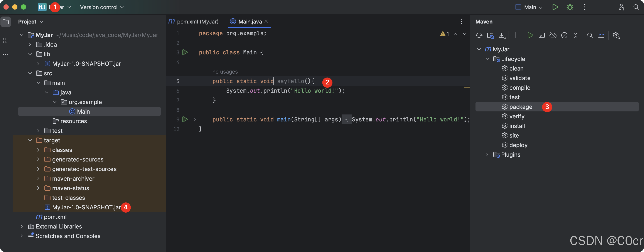Close the Main.java tab
The height and width of the screenshot is (252, 644).
266,21
